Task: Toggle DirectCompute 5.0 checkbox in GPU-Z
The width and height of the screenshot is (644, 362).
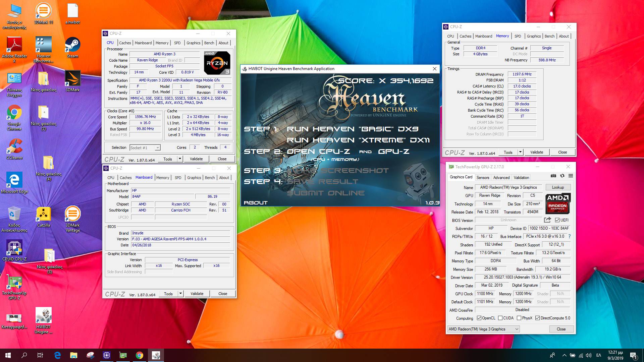Action: coord(537,318)
